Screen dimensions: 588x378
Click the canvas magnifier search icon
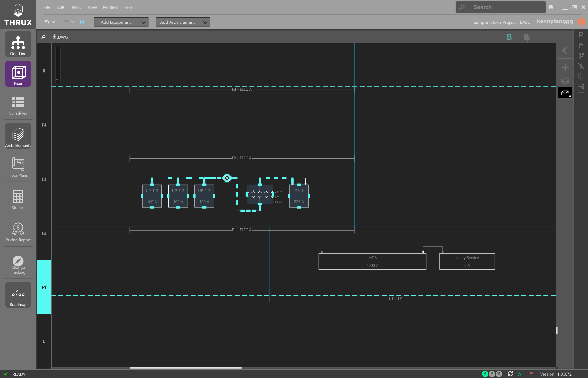tap(43, 37)
